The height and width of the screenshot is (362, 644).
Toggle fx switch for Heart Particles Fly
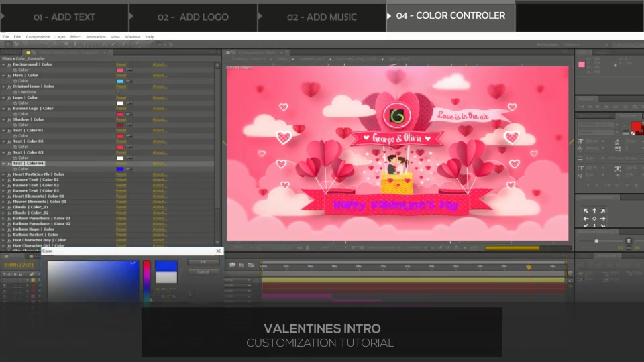(x=9, y=174)
